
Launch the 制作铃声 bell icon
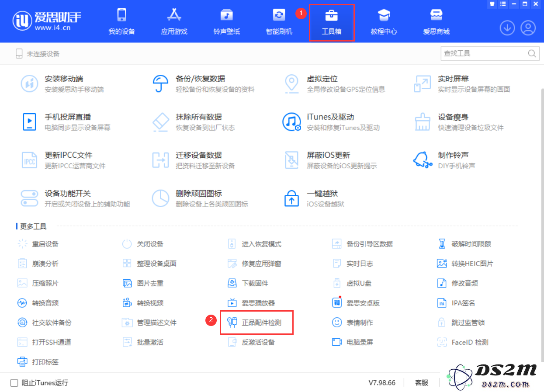pyautogui.click(x=423, y=160)
